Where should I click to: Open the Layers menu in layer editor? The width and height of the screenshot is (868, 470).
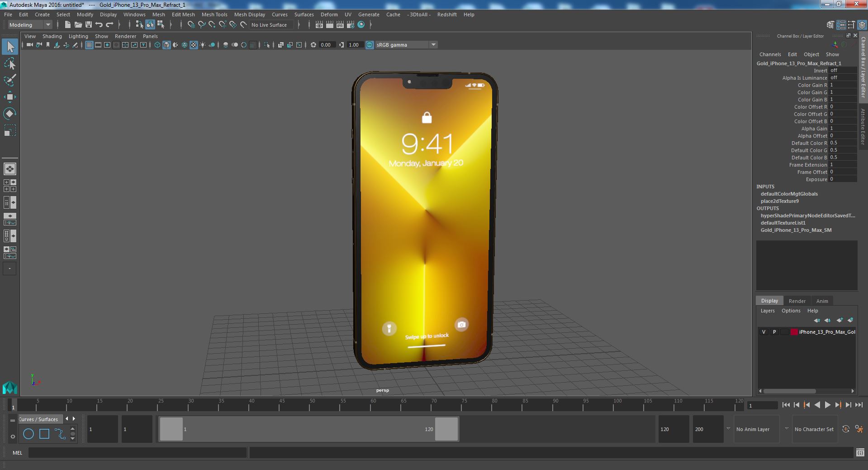pyautogui.click(x=768, y=311)
